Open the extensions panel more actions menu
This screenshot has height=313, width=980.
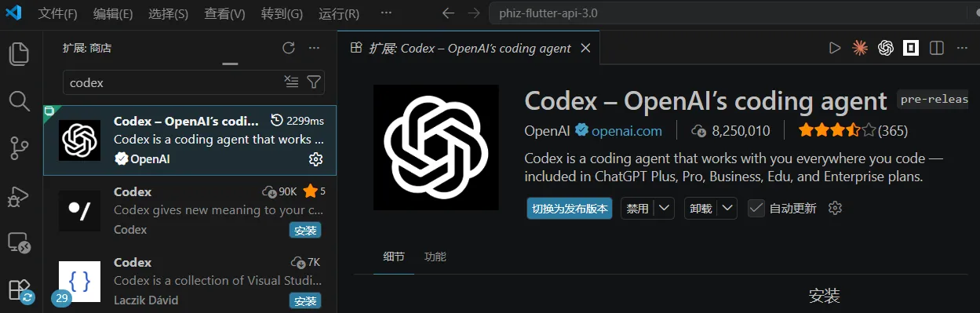point(314,48)
